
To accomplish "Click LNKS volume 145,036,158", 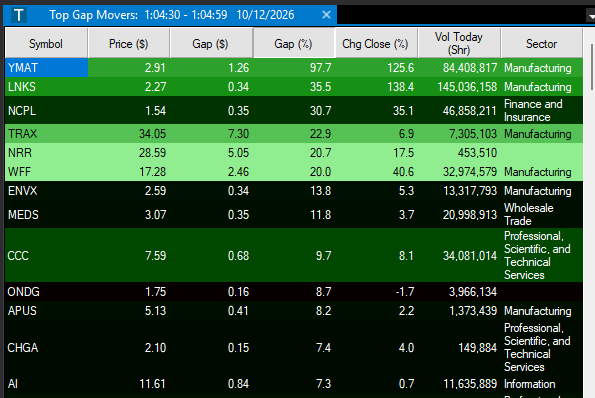I will (467, 87).
